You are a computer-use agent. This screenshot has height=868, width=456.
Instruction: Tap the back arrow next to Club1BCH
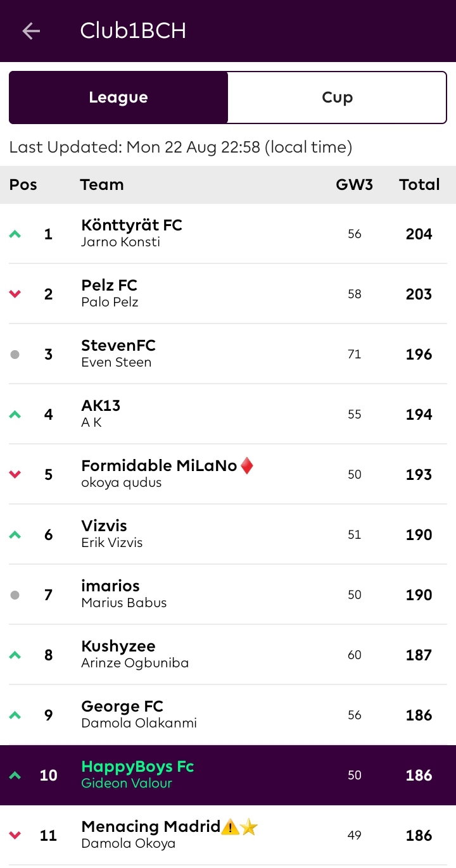pos(31,31)
